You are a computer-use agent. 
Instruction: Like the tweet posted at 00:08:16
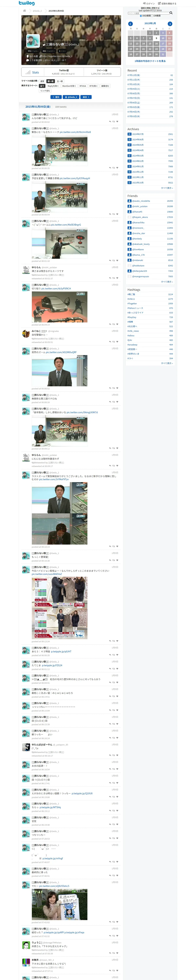[x=117, y=402]
